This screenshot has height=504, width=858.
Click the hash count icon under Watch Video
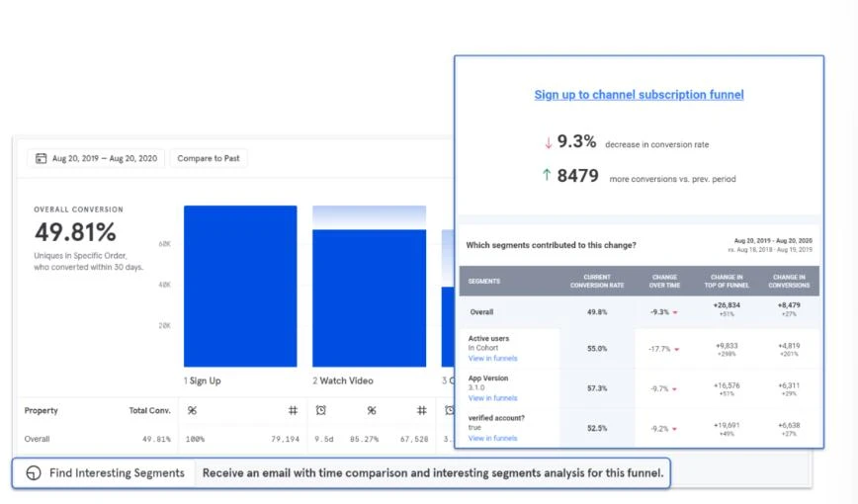click(422, 410)
